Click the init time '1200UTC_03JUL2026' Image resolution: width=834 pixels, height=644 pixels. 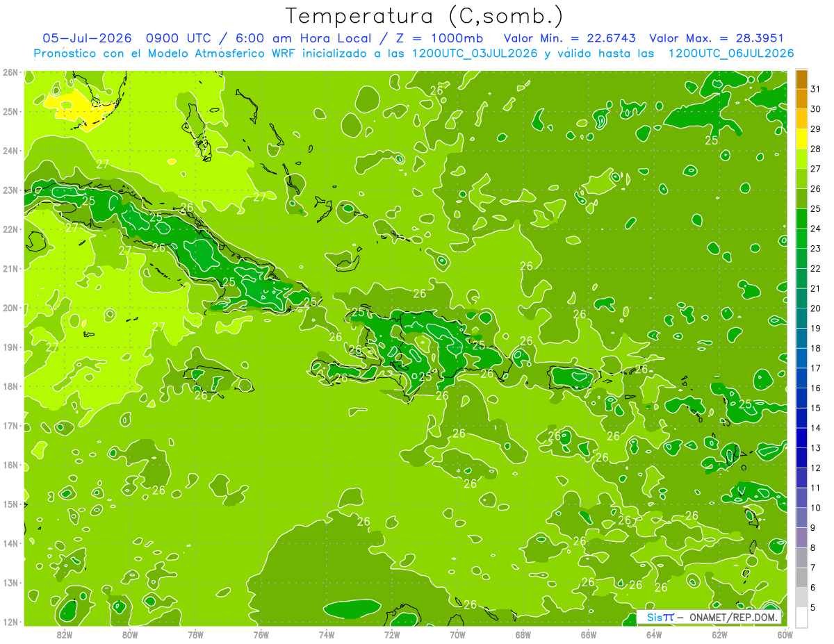474,53
